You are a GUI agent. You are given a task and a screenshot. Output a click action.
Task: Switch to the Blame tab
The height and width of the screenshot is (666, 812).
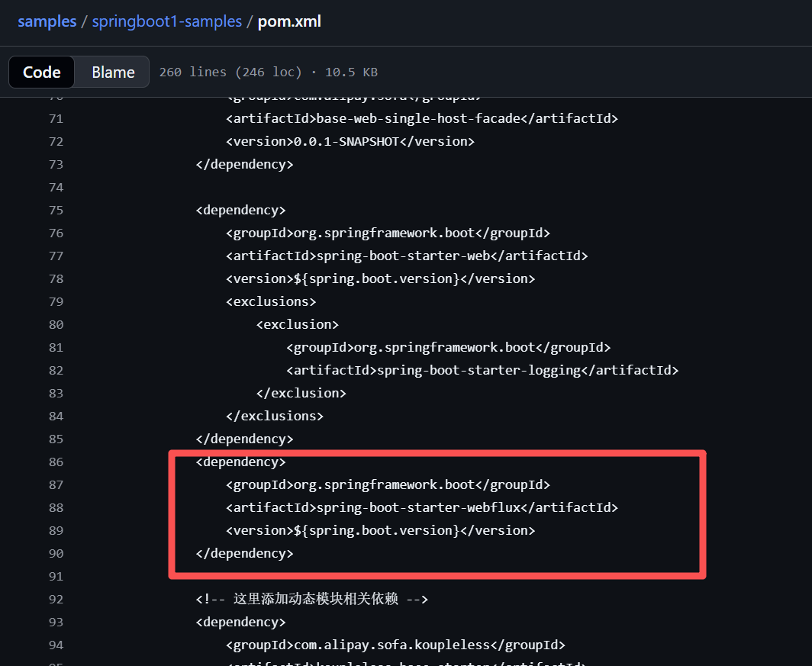click(113, 72)
